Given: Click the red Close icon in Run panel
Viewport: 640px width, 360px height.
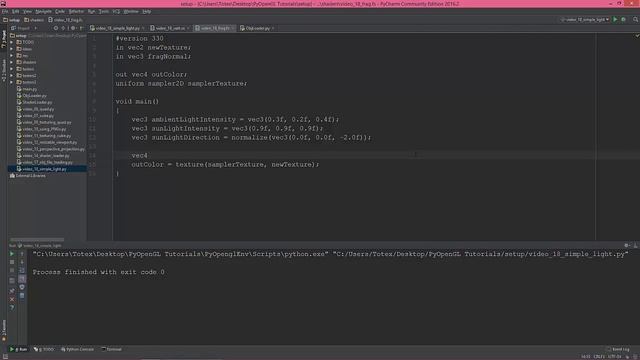Looking at the screenshot, I should [12, 299].
